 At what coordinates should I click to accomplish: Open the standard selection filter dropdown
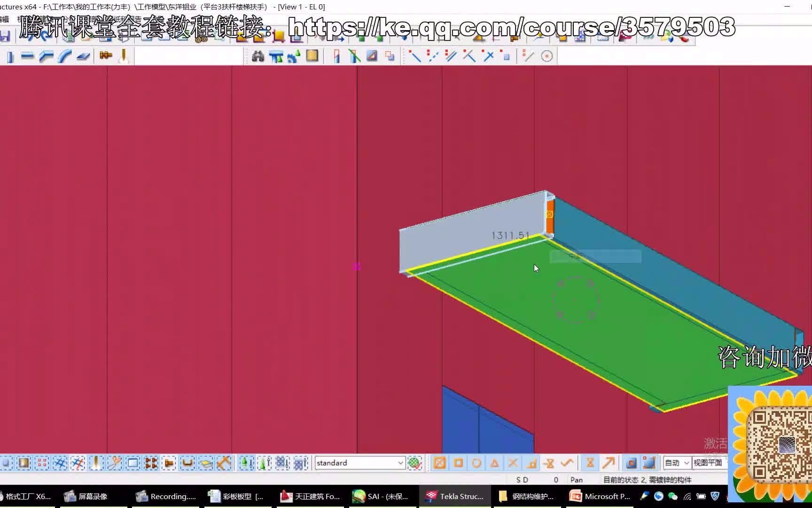pos(360,463)
